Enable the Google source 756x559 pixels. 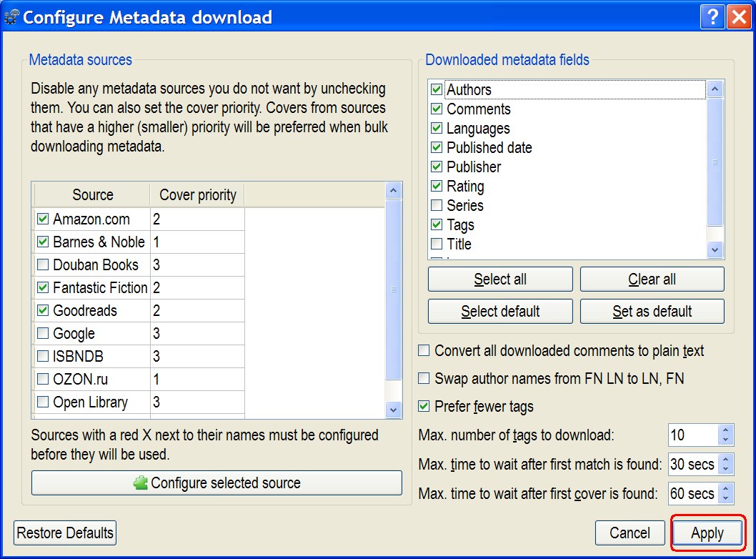[43, 333]
